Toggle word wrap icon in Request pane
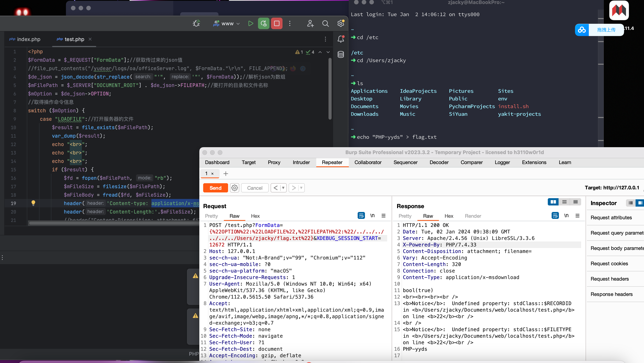Viewport: 644px width, 363px height. [361, 215]
